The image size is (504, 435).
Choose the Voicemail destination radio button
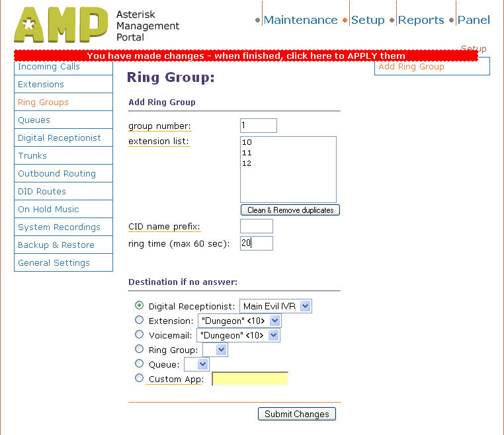(x=139, y=335)
